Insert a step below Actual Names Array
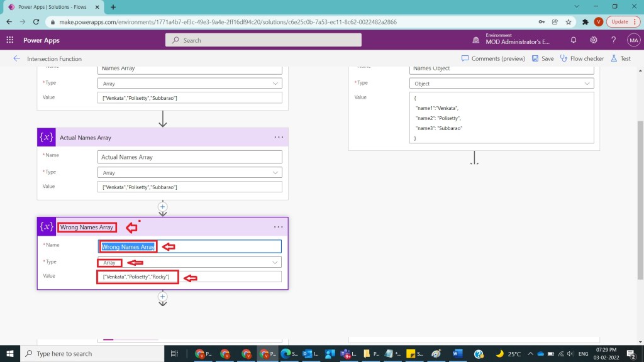This screenshot has width=644, height=362. click(x=162, y=206)
